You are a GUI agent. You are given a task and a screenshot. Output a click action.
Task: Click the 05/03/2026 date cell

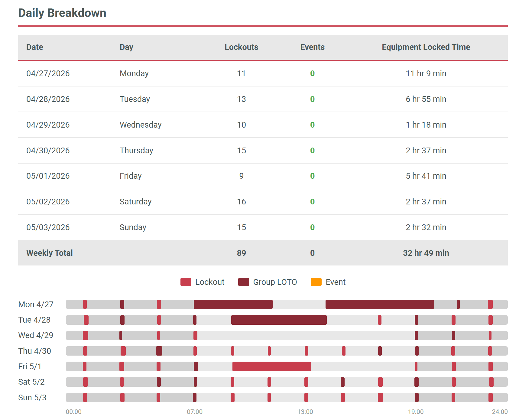coord(48,227)
